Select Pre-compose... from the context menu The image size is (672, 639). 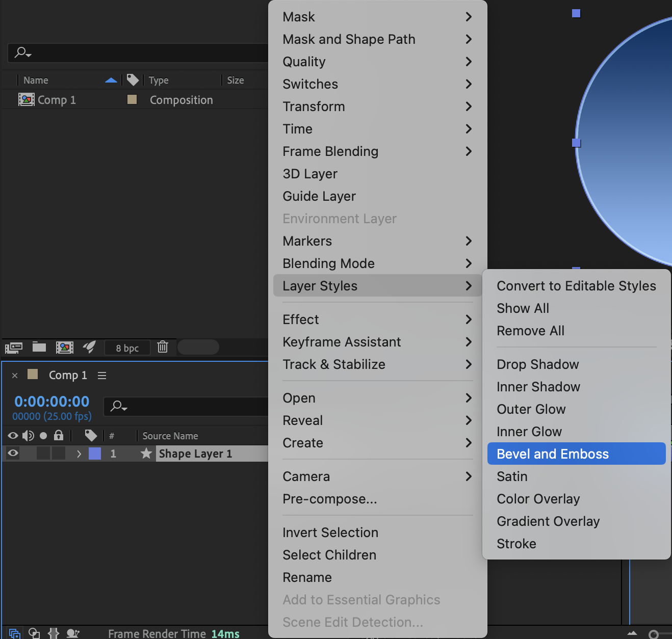tap(378, 499)
